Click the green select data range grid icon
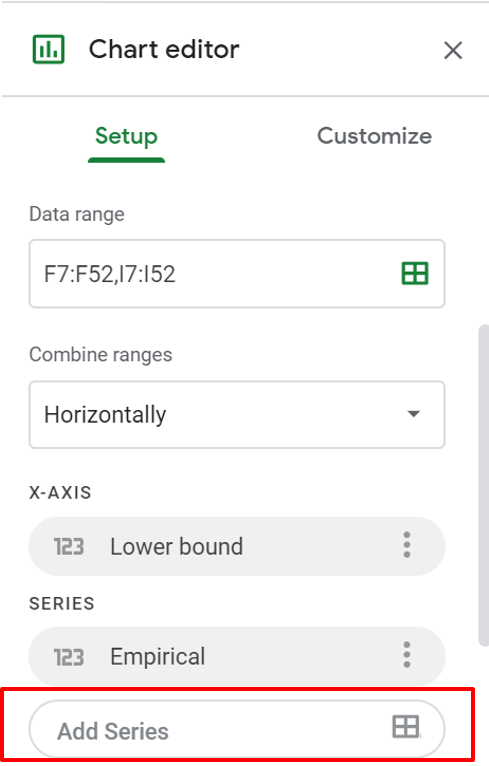 coord(415,274)
